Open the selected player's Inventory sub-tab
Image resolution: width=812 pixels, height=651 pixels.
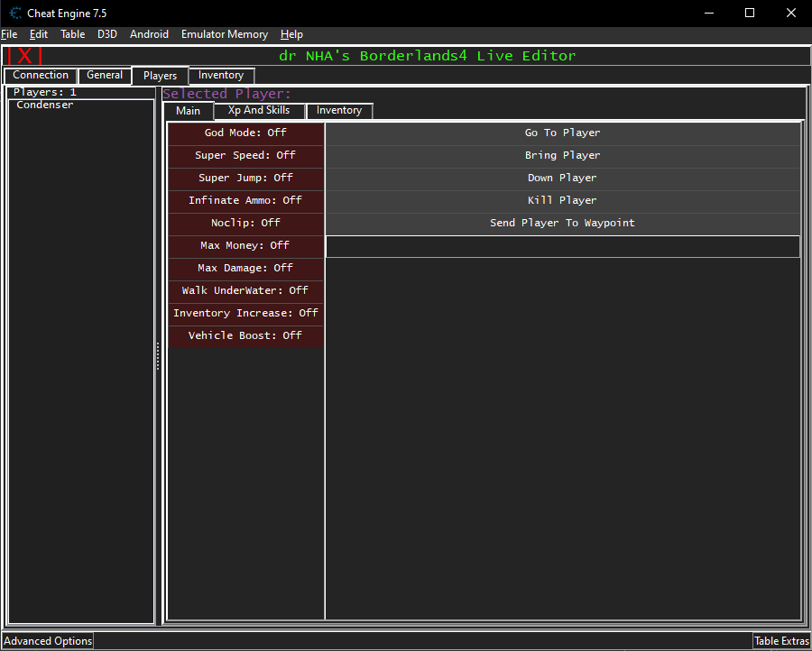point(339,111)
